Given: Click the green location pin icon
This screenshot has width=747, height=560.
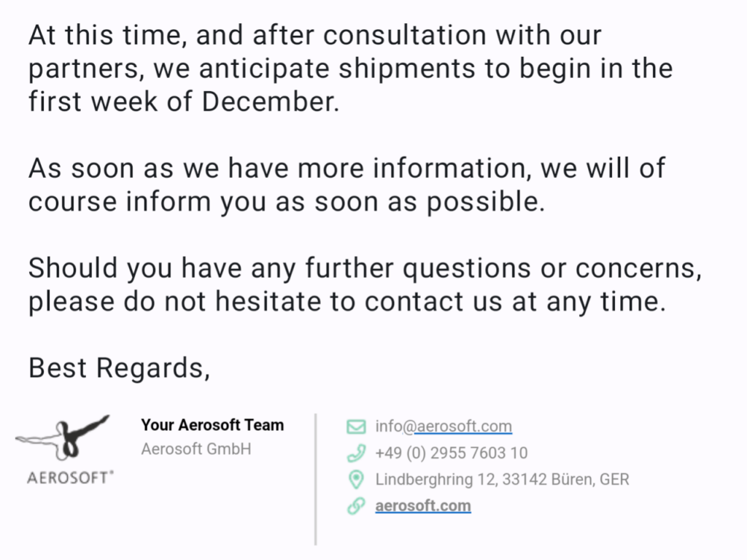Looking at the screenshot, I should tap(356, 480).
